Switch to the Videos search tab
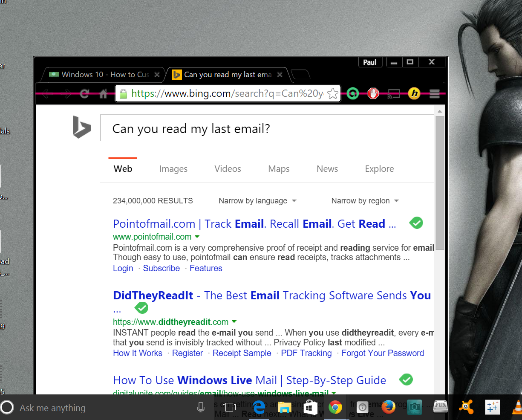Image resolution: width=522 pixels, height=420 pixels. [x=228, y=169]
